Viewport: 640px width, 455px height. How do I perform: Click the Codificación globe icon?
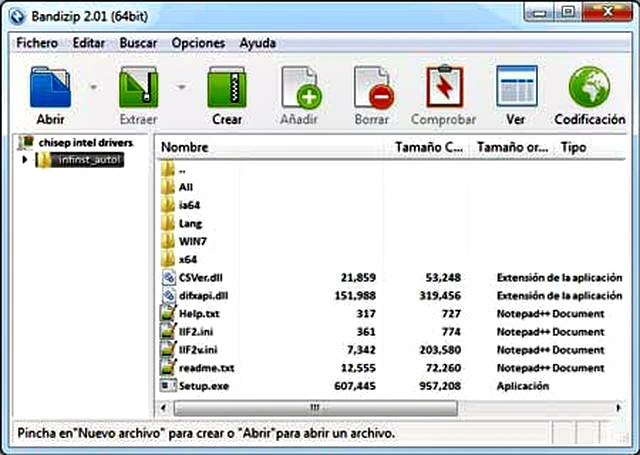[589, 87]
